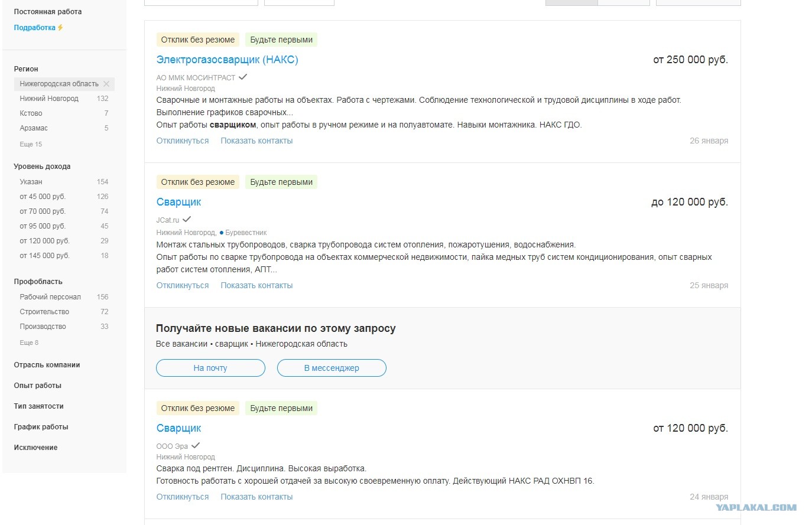This screenshot has height=525, width=812.
Task: Click the lightning icon beside Подработка
Action: tap(60, 28)
